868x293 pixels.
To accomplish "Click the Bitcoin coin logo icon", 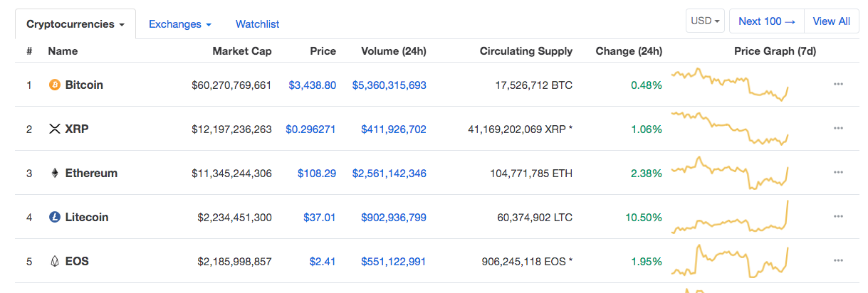I will click(54, 85).
